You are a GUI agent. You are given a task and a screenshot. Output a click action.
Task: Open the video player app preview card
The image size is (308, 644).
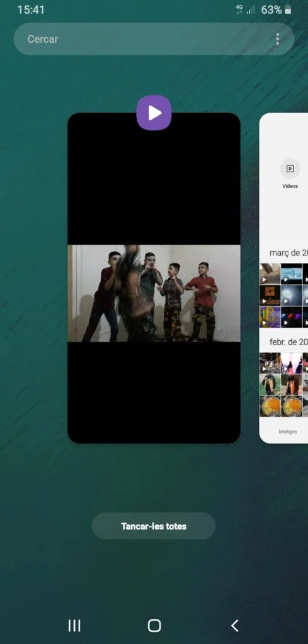154,278
